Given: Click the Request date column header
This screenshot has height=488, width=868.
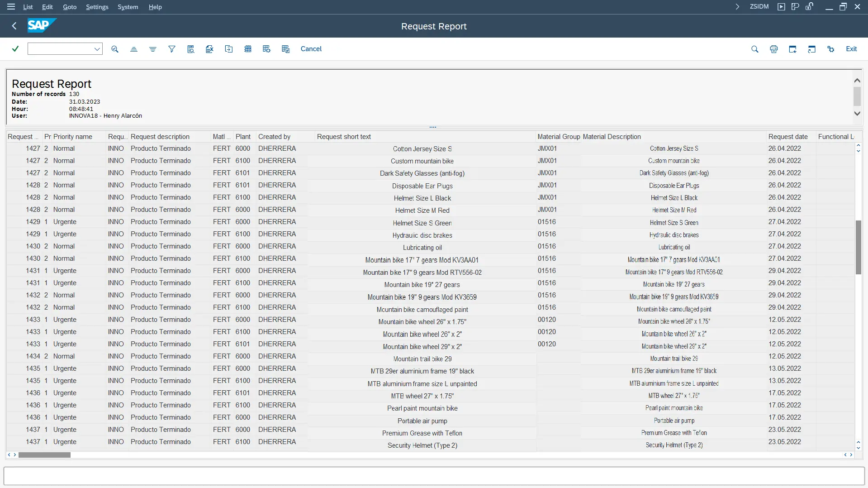Looking at the screenshot, I should [x=788, y=137].
